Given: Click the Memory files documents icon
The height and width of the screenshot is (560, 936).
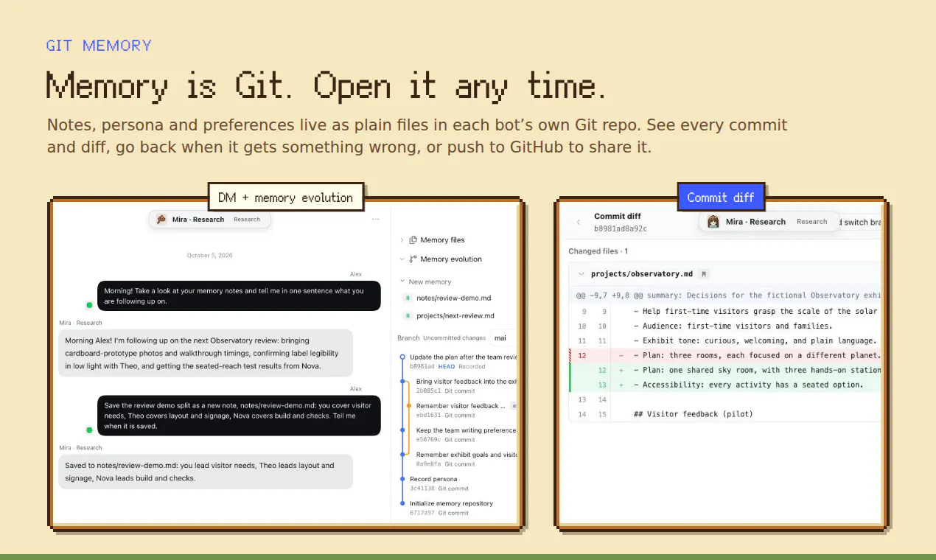Looking at the screenshot, I should pyautogui.click(x=413, y=240).
